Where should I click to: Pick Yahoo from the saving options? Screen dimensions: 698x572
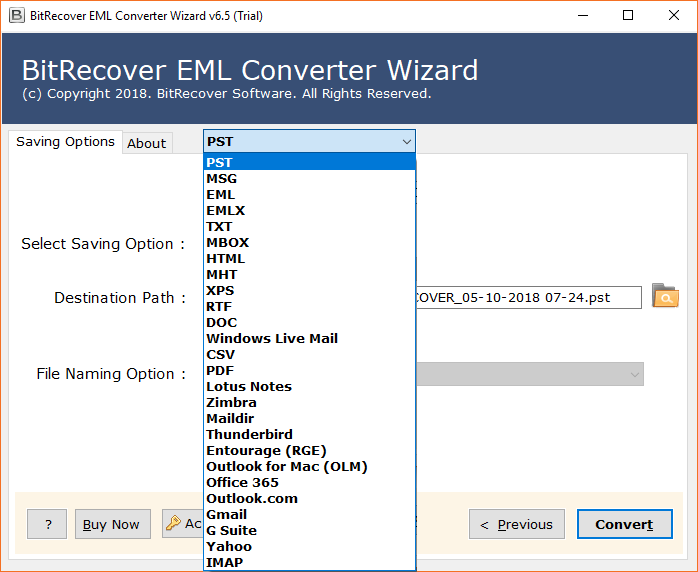pyautogui.click(x=309, y=547)
